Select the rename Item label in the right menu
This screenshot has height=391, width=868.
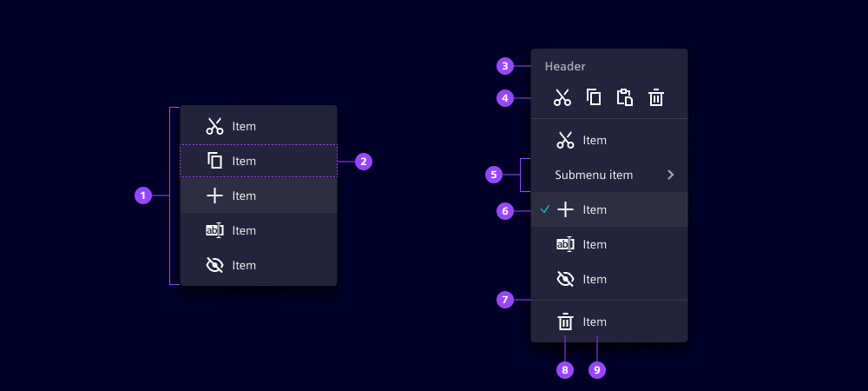pos(595,244)
